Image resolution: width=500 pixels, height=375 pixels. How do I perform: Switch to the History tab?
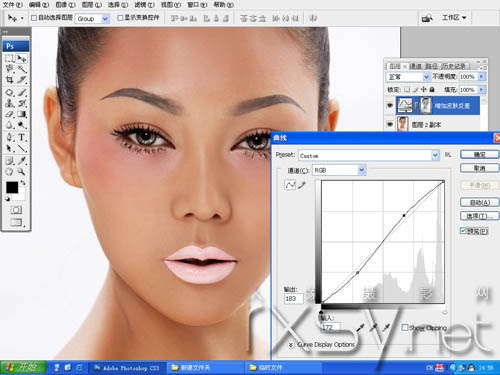click(x=454, y=66)
